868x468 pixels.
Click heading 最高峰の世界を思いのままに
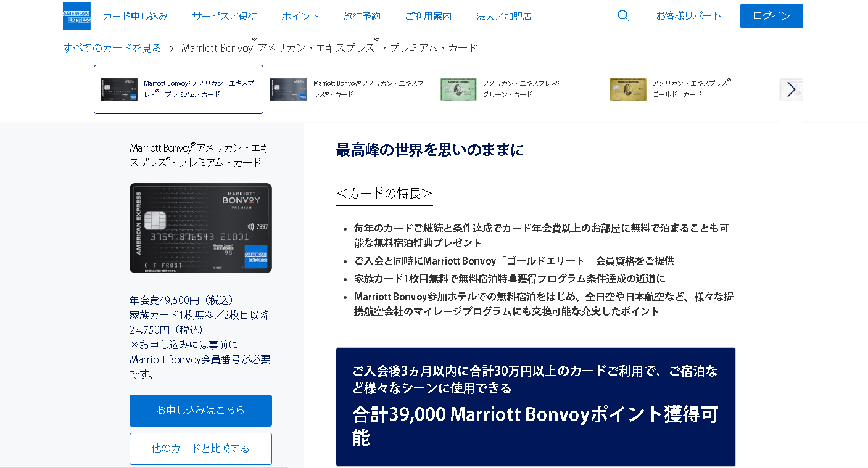(x=430, y=150)
